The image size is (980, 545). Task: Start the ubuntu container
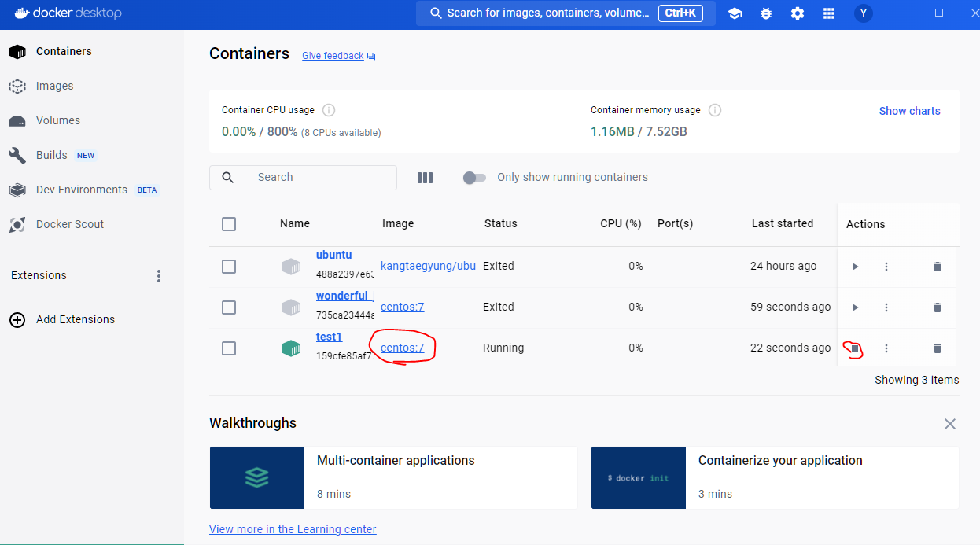pos(855,267)
